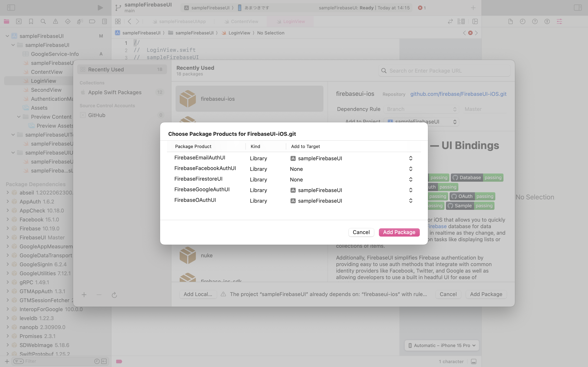Open the related items grid icon

click(118, 21)
